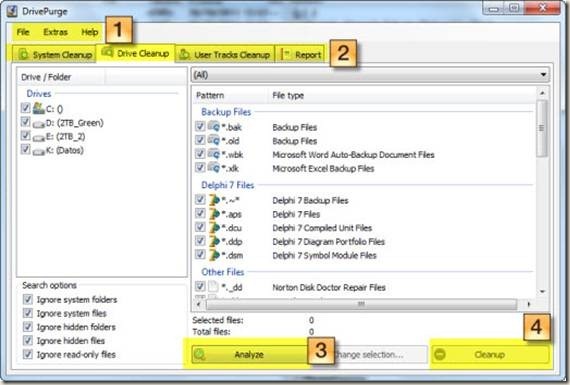570x385 pixels.
Task: Switch to User Tracks Cleanup tab
Action: pos(225,55)
